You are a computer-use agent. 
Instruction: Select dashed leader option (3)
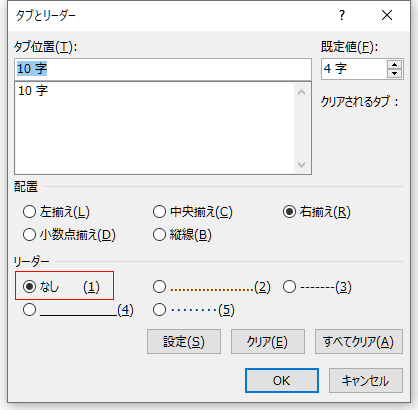click(289, 286)
